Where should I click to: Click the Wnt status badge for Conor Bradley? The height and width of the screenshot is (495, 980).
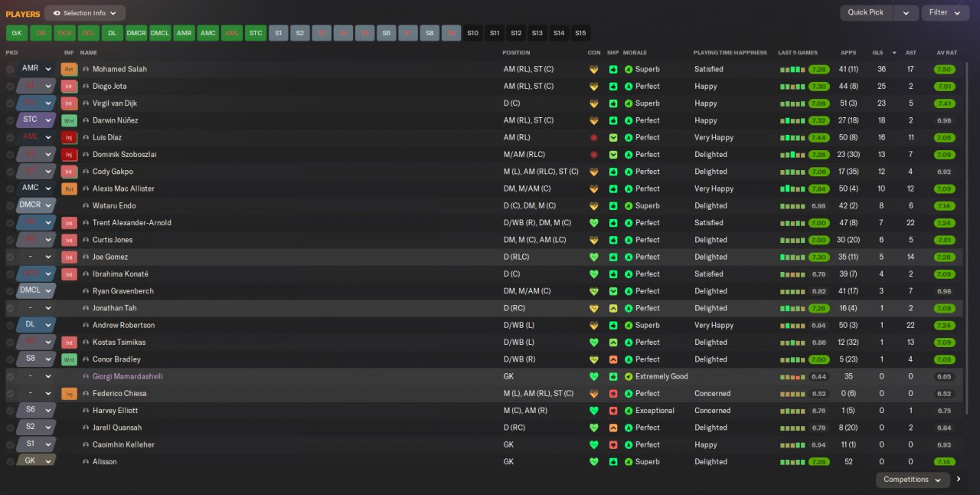click(x=69, y=359)
